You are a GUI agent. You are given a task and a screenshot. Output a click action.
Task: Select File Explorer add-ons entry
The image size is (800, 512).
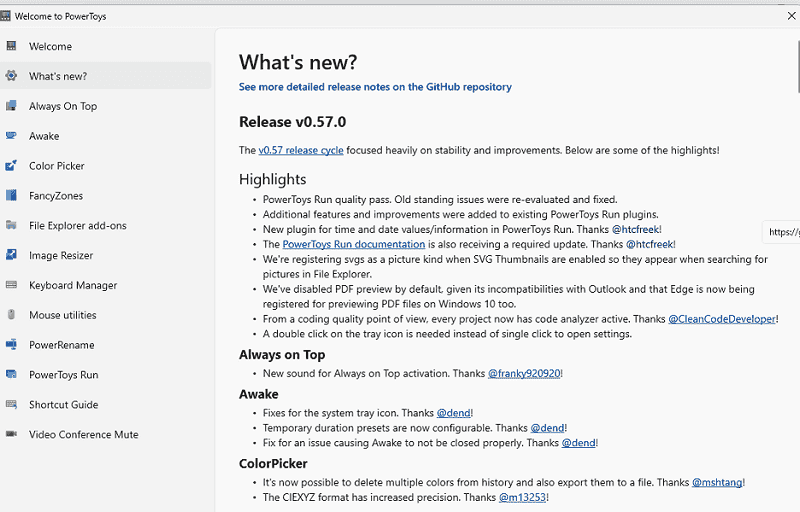click(106, 225)
